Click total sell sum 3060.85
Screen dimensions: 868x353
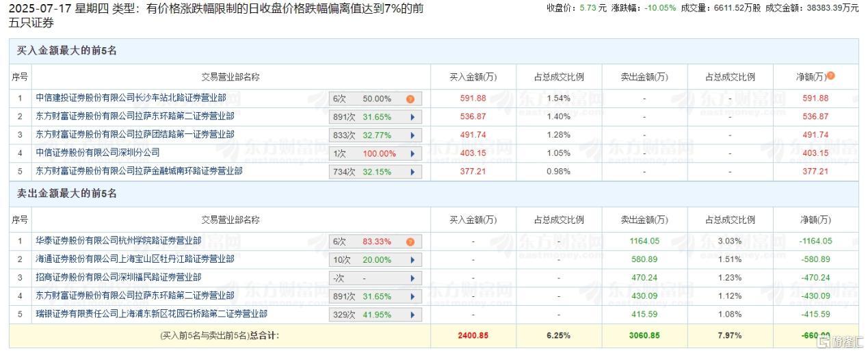[644, 336]
